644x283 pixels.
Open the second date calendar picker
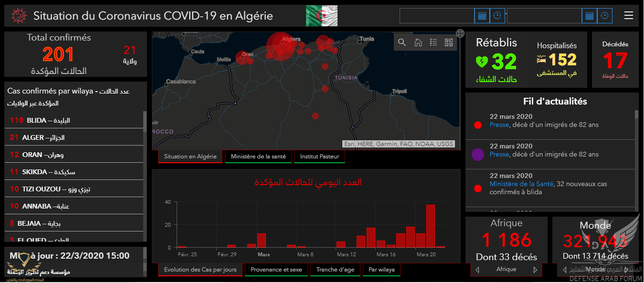click(x=590, y=16)
